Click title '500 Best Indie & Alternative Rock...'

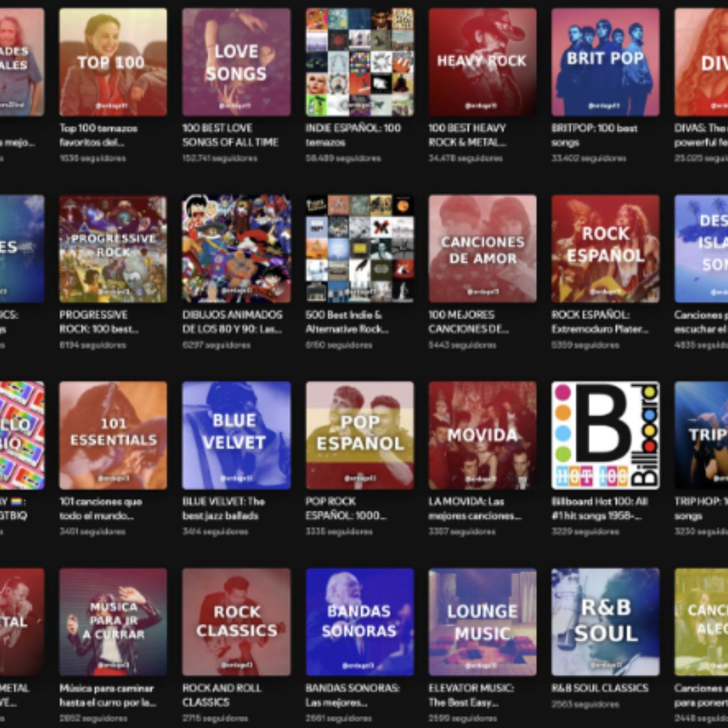(x=347, y=322)
